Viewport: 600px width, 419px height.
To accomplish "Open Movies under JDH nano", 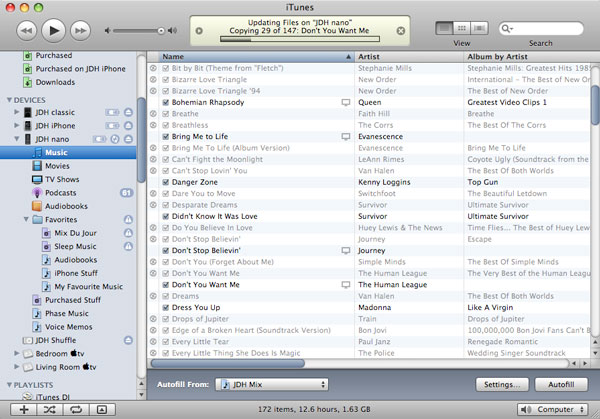I will point(57,166).
